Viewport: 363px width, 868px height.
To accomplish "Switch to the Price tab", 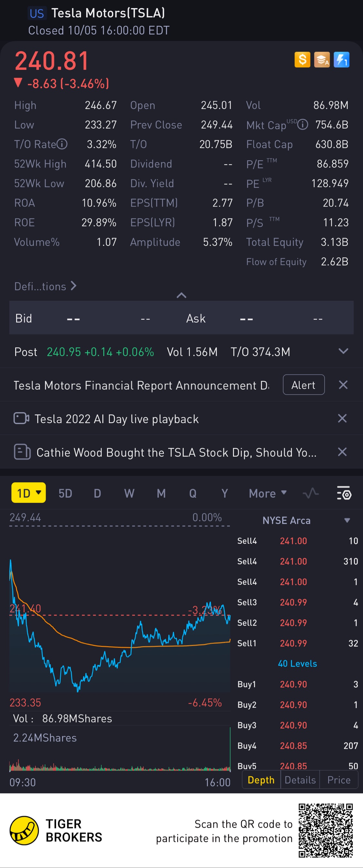I will pos(338,780).
